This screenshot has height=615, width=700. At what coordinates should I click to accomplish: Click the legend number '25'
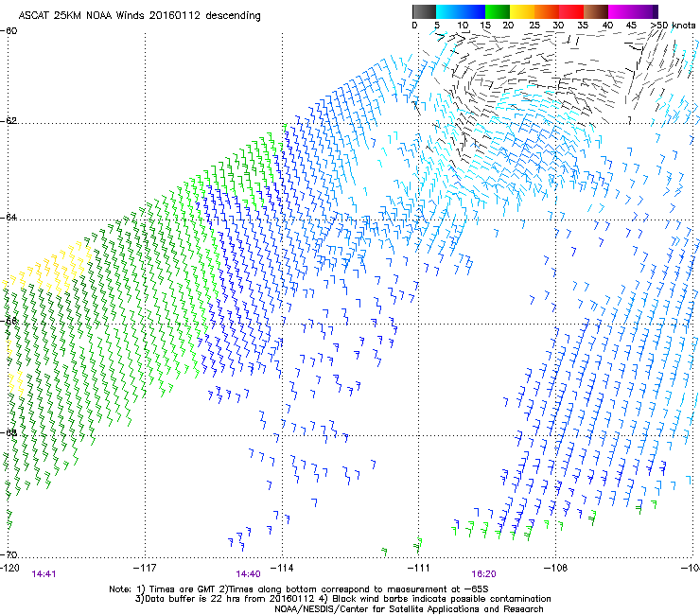534,26
